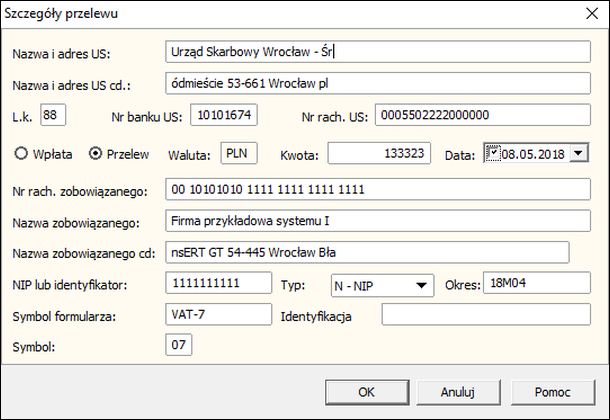Select the Nr banku US field
Screen dimensions: 610x420
(223, 116)
